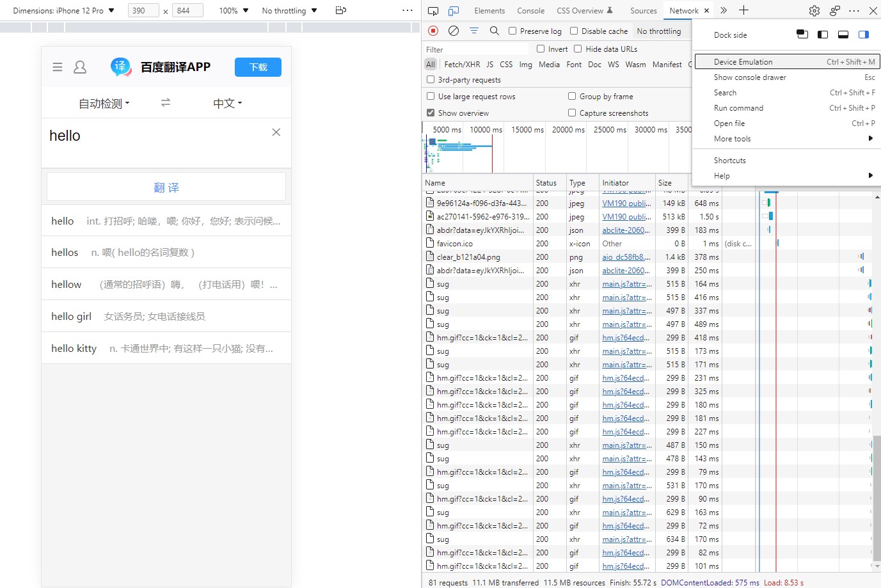Open the Dimensions iPhone 12 Pro dropdown
Screen dimensions: 881x588
(64, 10)
